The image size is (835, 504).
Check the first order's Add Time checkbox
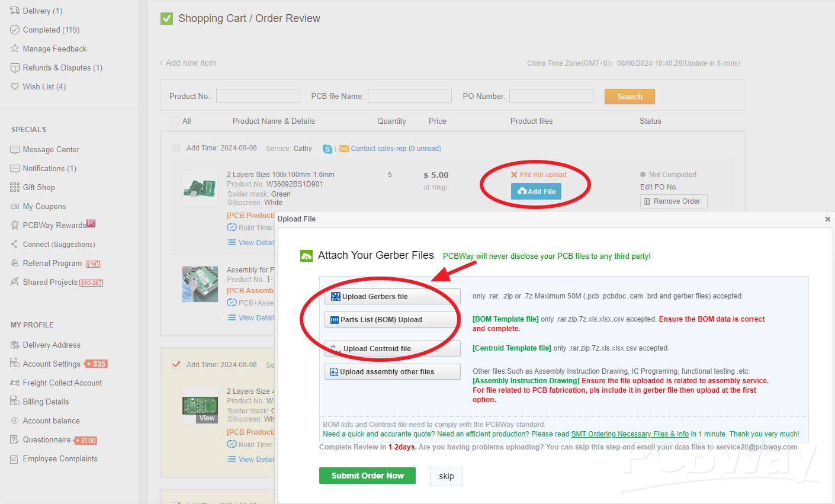pos(176,148)
